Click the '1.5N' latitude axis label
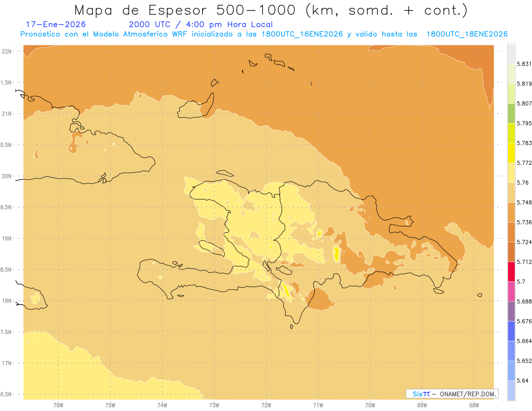The width and height of the screenshot is (532, 411). coord(6,82)
